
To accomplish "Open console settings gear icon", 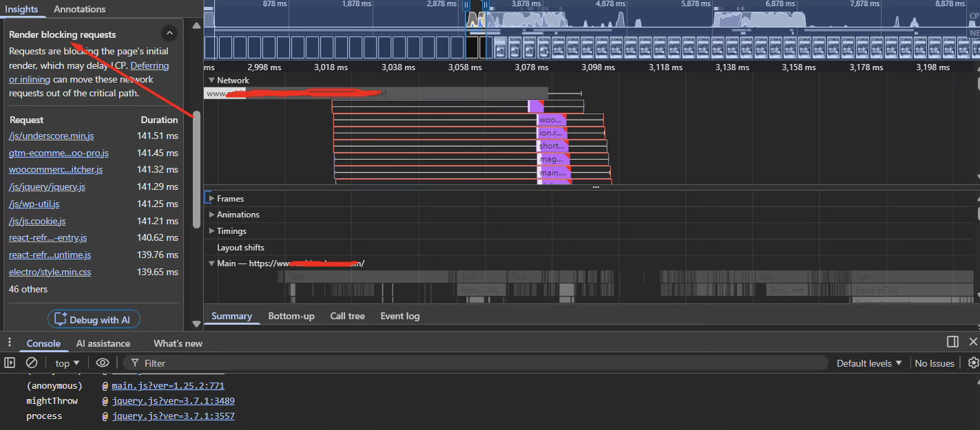I will (973, 363).
